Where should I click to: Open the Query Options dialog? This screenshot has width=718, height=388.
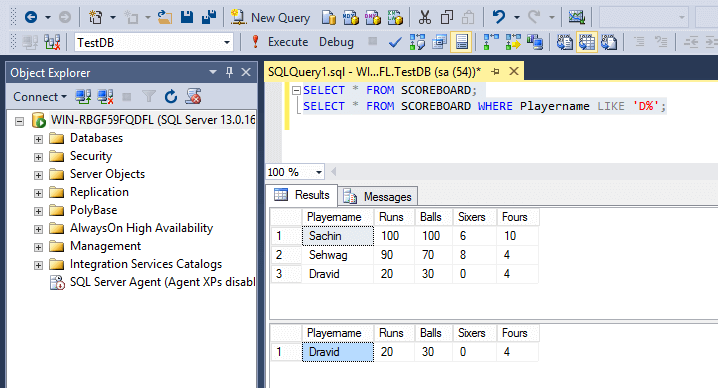pyautogui.click(x=439, y=43)
